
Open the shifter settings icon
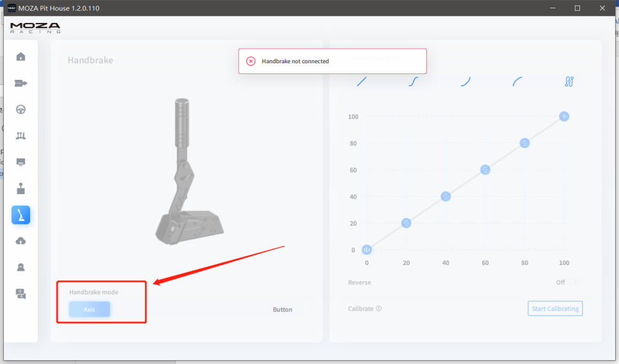pyautogui.click(x=20, y=188)
